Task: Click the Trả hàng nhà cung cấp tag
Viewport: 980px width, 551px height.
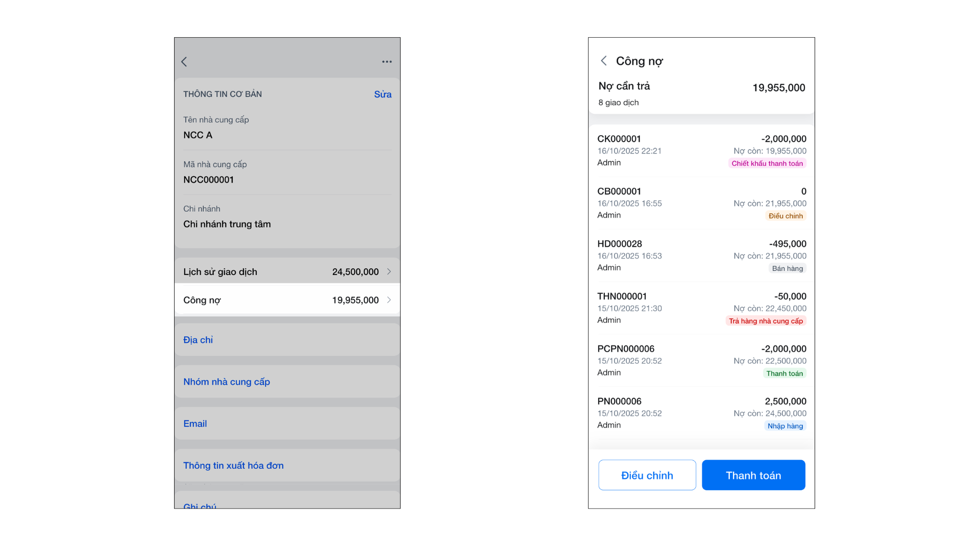Action: click(x=766, y=321)
